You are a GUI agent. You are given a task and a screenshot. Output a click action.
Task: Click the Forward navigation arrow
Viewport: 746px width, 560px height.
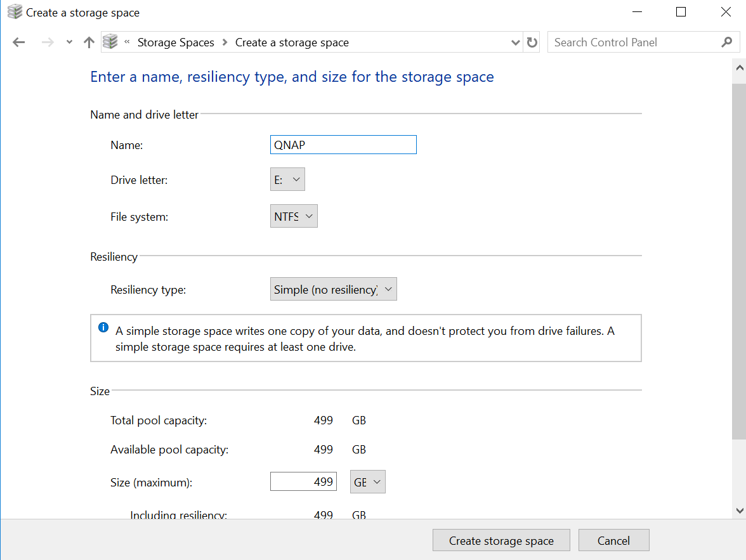pos(47,42)
